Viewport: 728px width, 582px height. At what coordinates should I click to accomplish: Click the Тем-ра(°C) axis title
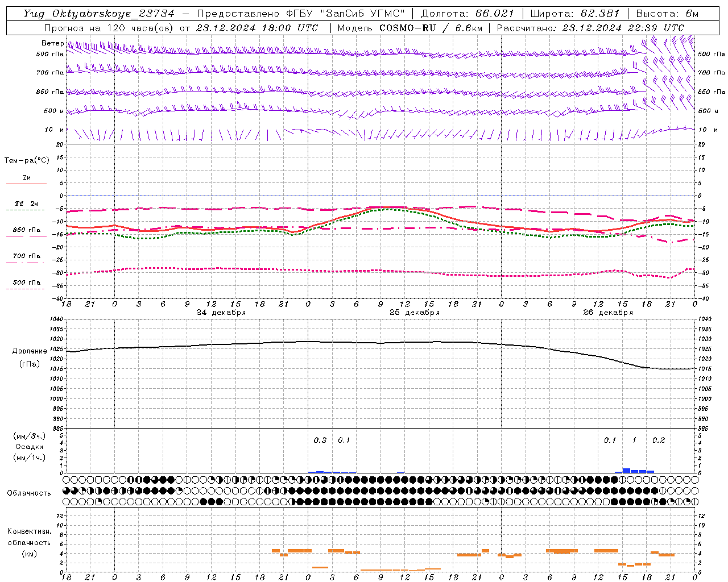(27, 161)
